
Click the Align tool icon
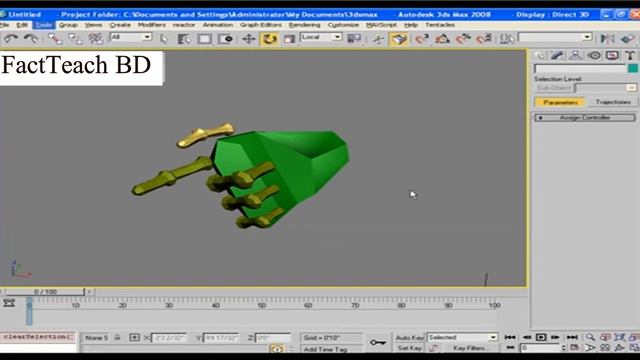point(628,39)
